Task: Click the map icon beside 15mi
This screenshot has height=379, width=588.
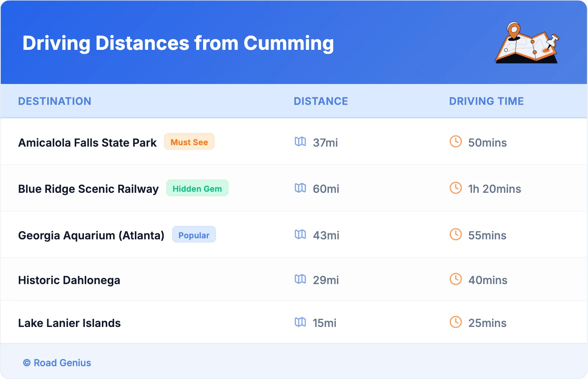Action: click(x=300, y=322)
